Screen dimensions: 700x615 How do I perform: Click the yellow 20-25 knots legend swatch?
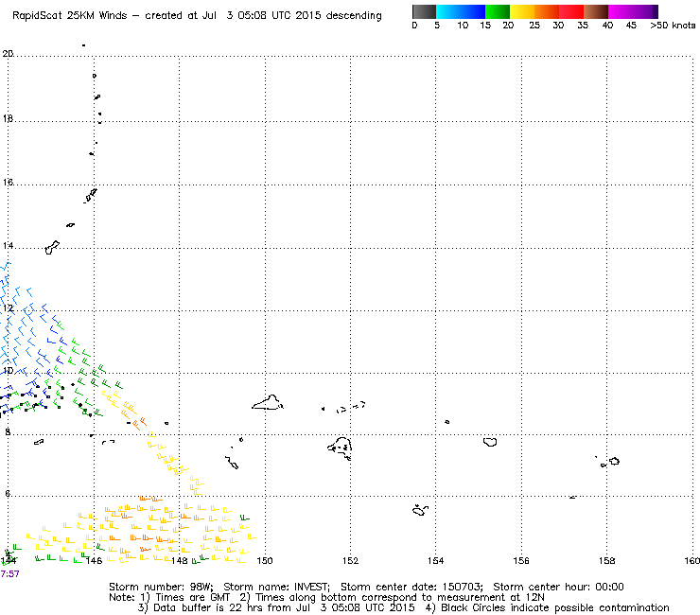(522, 11)
